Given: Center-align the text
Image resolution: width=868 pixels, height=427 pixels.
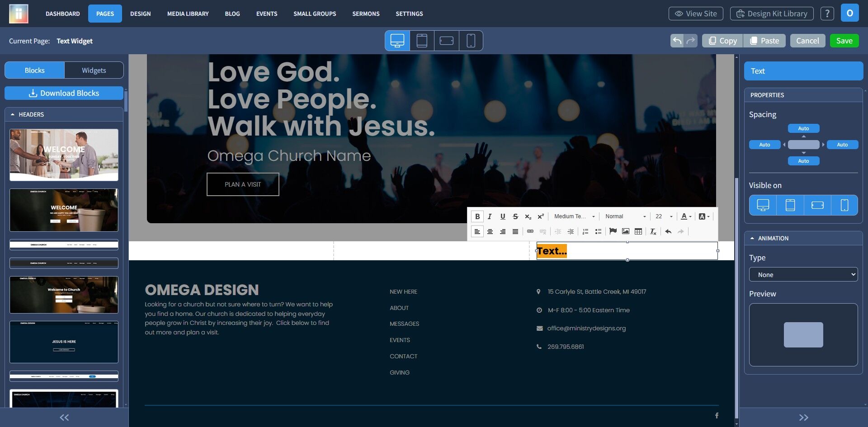Looking at the screenshot, I should [490, 231].
